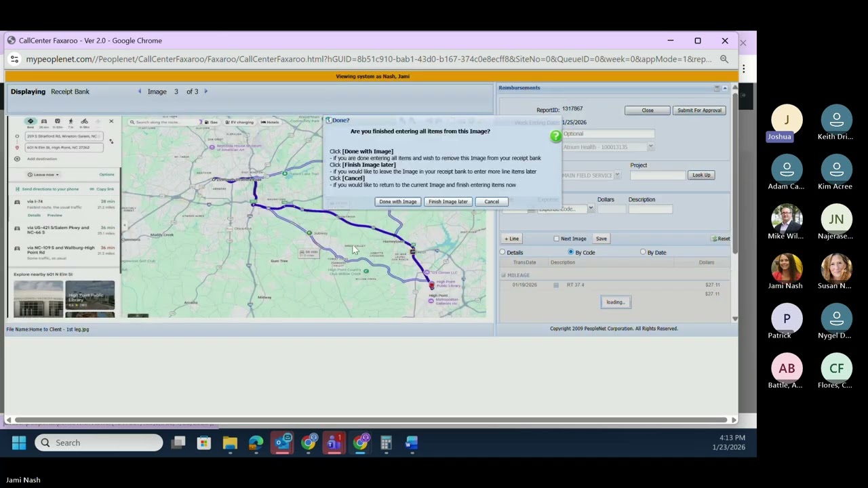The image size is (868, 488).
Task: Select the 01/19/2026 date cell
Action: (x=524, y=285)
